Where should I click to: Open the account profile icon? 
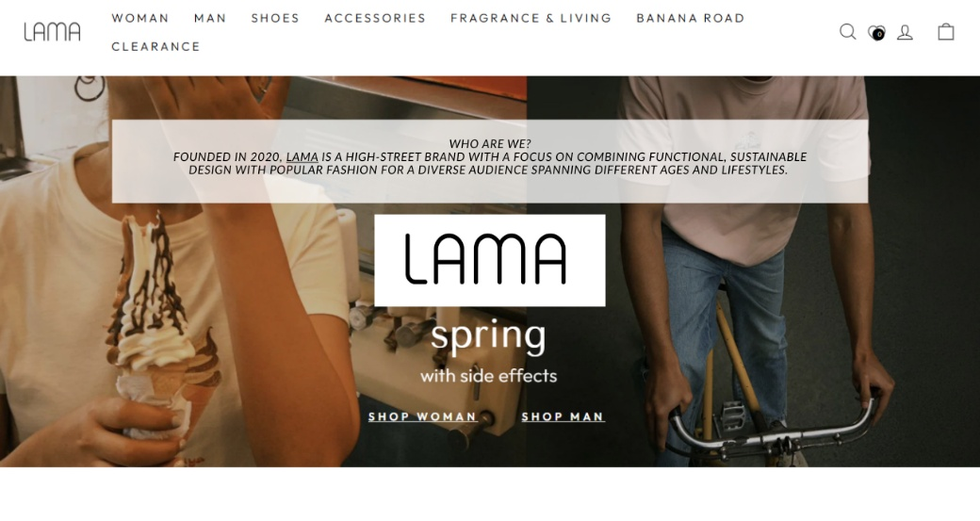905,32
